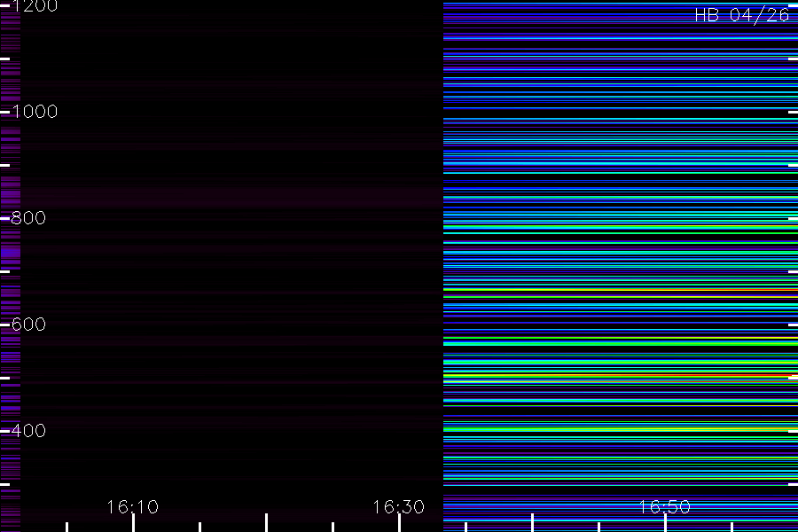Click the 1200 frequency axis label
This screenshot has height=532, width=798.
point(35,5)
